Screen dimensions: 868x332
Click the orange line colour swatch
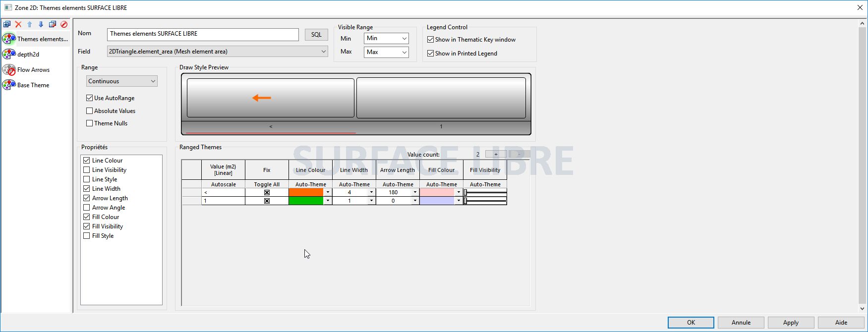[x=306, y=192]
